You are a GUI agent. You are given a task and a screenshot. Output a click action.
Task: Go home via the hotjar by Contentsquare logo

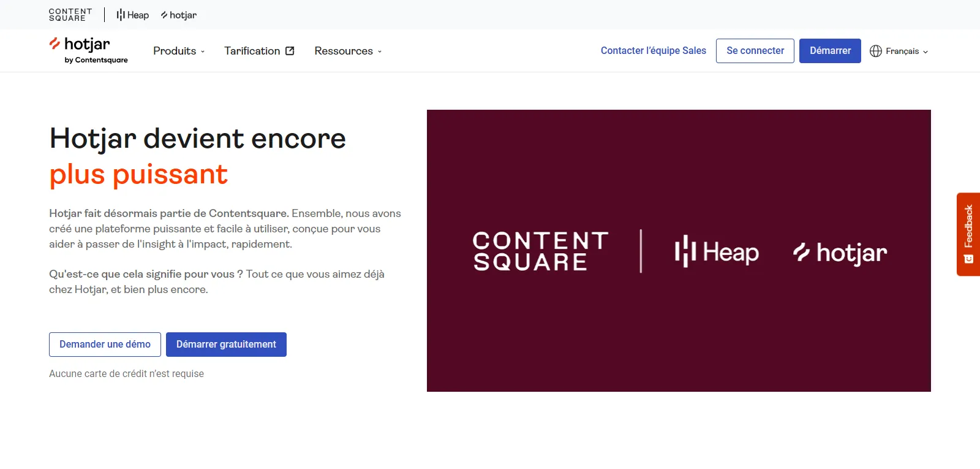click(88, 50)
